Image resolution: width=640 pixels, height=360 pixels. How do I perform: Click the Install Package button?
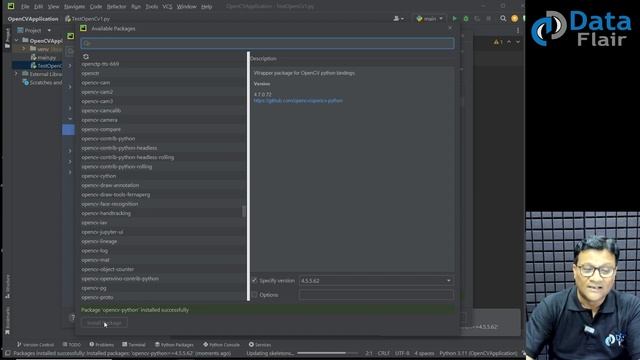point(104,323)
